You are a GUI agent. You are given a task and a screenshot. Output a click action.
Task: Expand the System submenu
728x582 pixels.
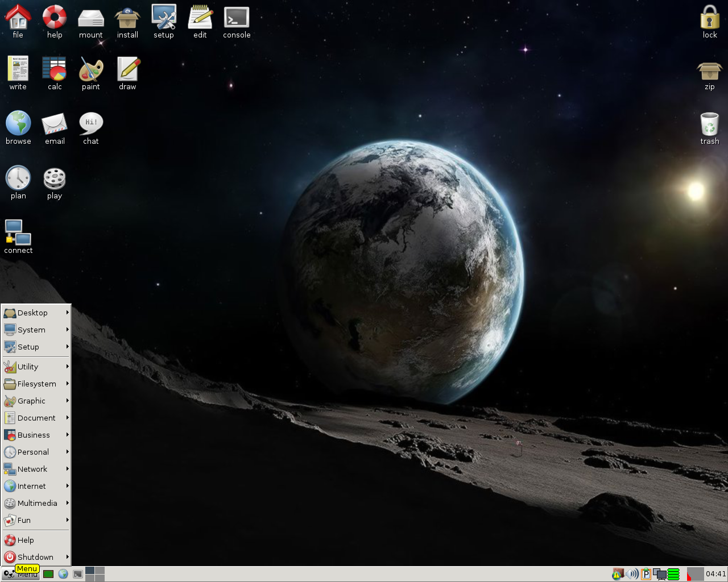[x=36, y=330]
